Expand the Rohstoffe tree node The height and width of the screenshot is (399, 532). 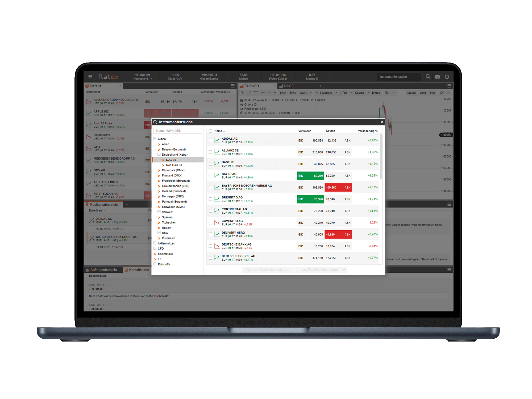(x=155, y=264)
